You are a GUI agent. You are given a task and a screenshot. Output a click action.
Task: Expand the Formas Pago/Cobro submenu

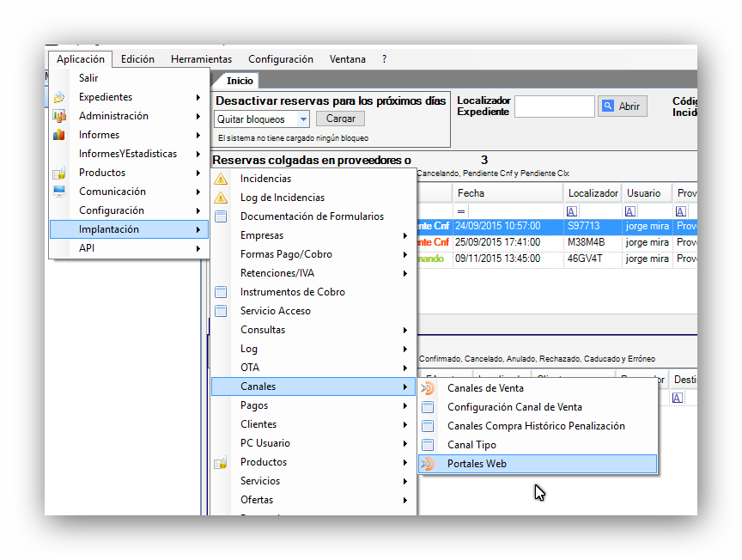tap(405, 254)
